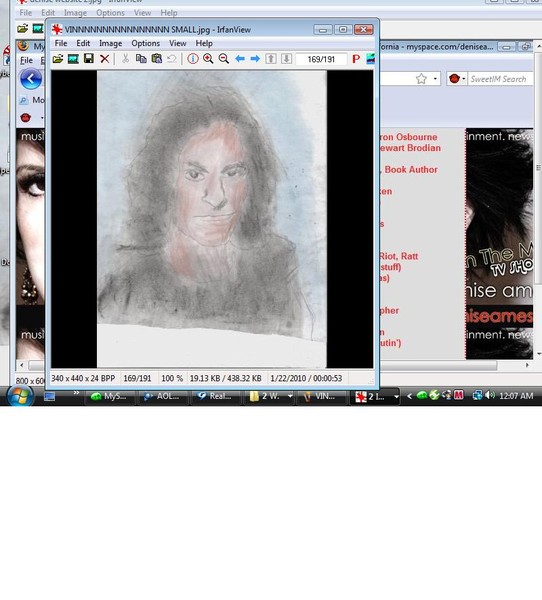This screenshot has height=600, width=542.
Task: Click 12:07 AM taskbar clock
Action: (516, 396)
